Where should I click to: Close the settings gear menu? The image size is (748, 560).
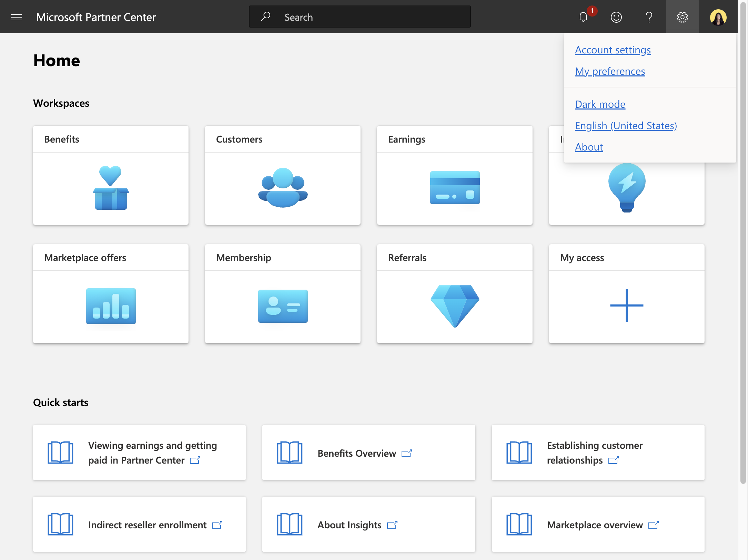pos(683,17)
